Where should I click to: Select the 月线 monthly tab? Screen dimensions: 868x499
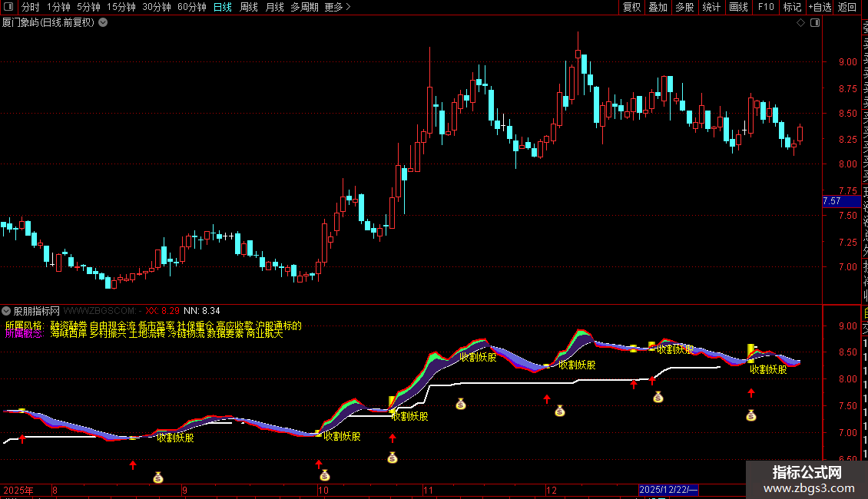[274, 7]
